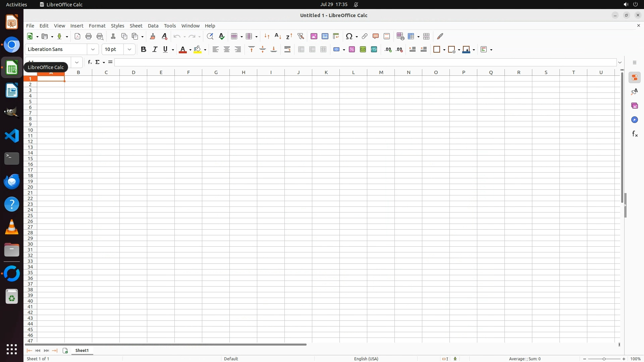Apply the yellow background color swatch

tap(198, 50)
